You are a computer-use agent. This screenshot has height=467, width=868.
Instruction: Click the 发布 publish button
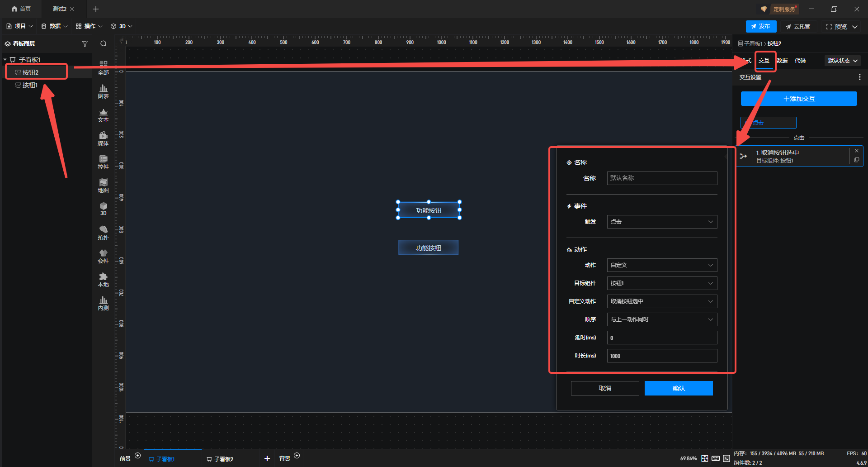[x=761, y=26]
